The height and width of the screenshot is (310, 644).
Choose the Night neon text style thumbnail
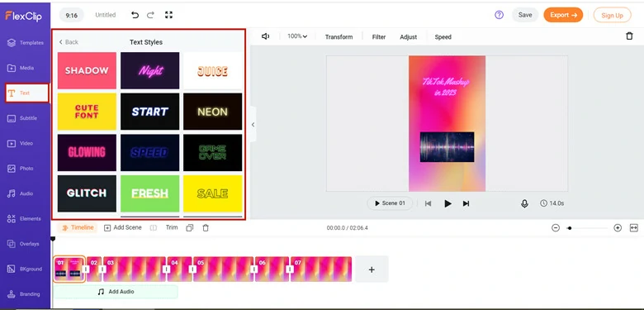tap(150, 70)
